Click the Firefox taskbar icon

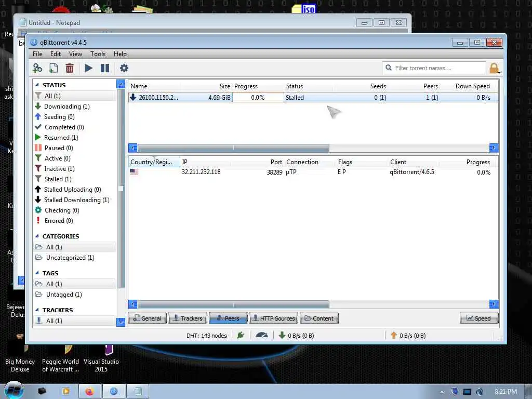tap(89, 392)
